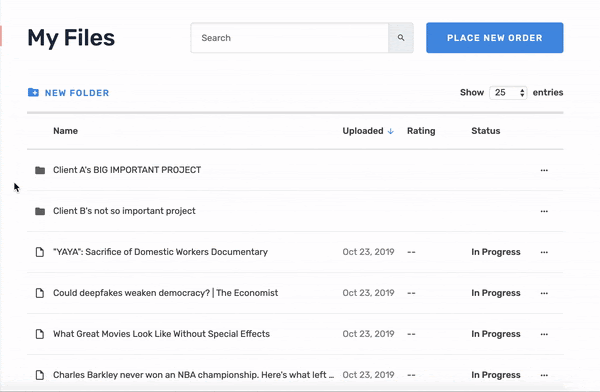This screenshot has height=392, width=600.
Task: Click the My Files page heading
Action: (x=71, y=38)
